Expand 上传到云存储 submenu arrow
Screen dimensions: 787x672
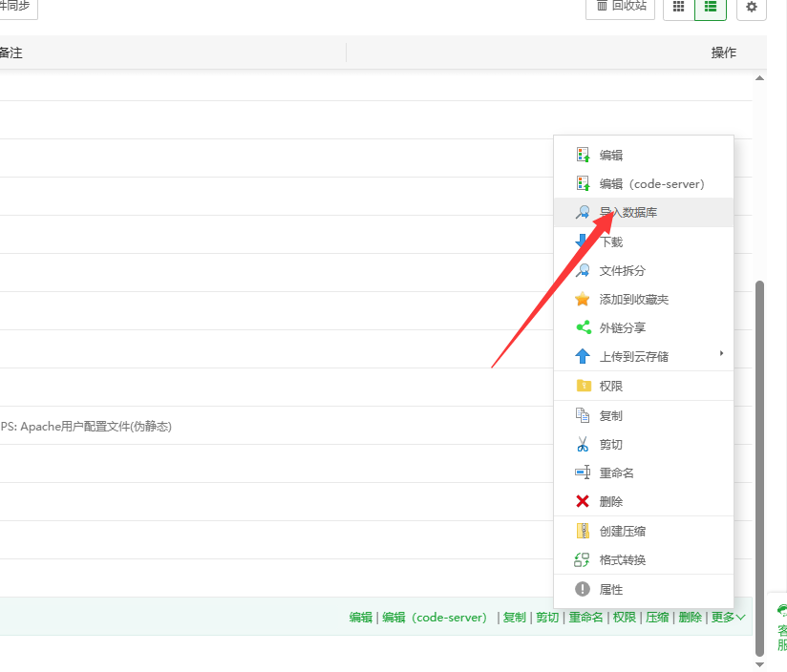(721, 353)
